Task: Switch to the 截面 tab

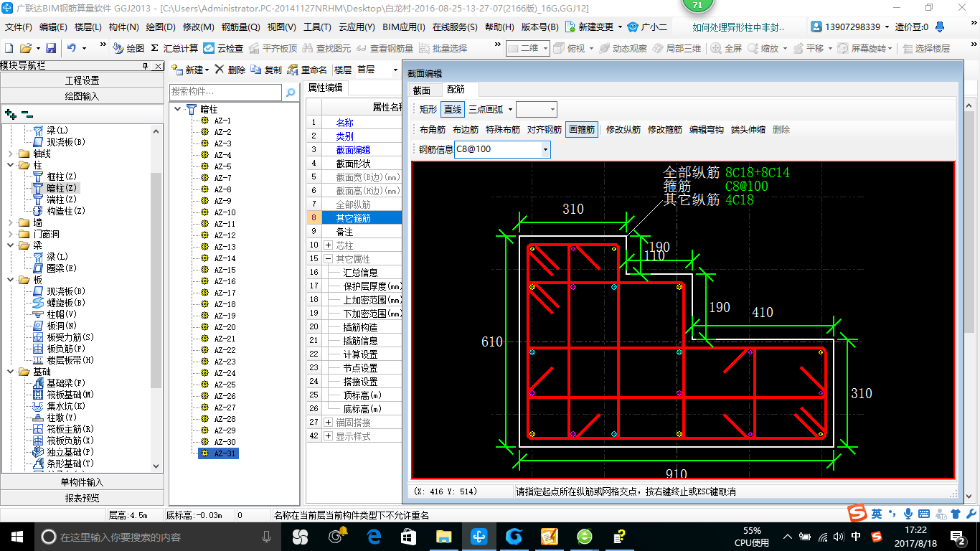Action: point(421,90)
